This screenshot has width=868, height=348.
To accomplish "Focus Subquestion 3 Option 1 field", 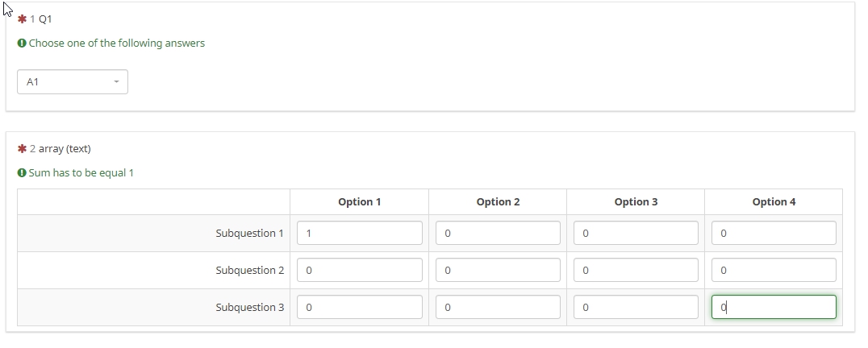I will pos(360,308).
